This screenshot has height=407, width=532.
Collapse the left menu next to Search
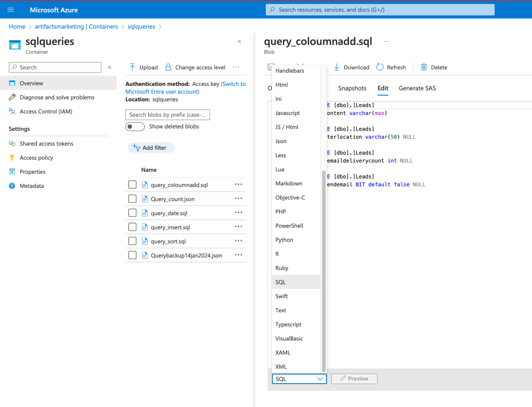[x=110, y=67]
